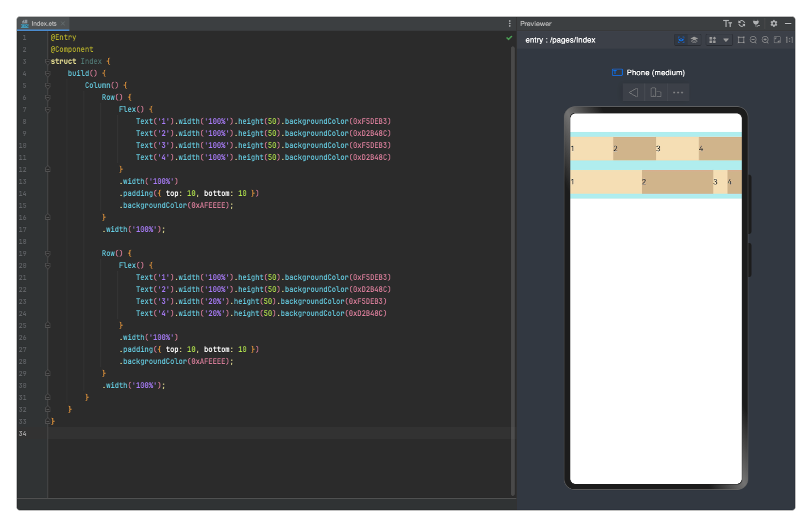The height and width of the screenshot is (527, 812).
Task: Open the font size (Tt) previewer option
Action: click(727, 23)
